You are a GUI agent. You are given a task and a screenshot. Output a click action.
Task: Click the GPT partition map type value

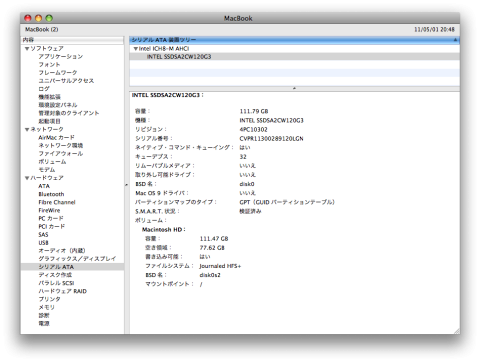pyautogui.click(x=287, y=202)
